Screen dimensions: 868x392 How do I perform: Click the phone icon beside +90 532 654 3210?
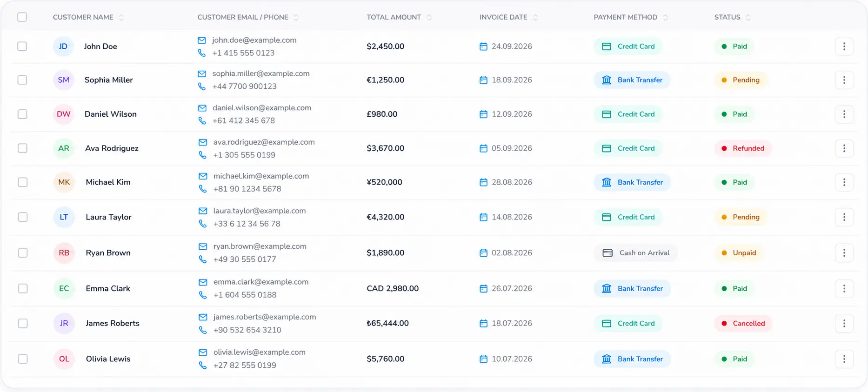point(203,330)
